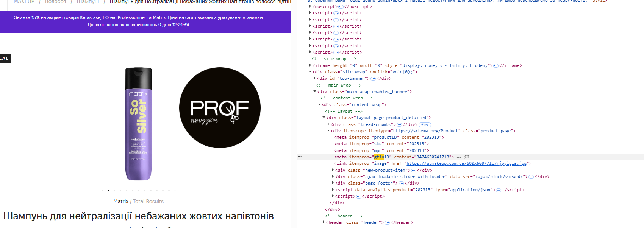
Task: Expand the data-analytics-product script node
Action: coord(333,190)
